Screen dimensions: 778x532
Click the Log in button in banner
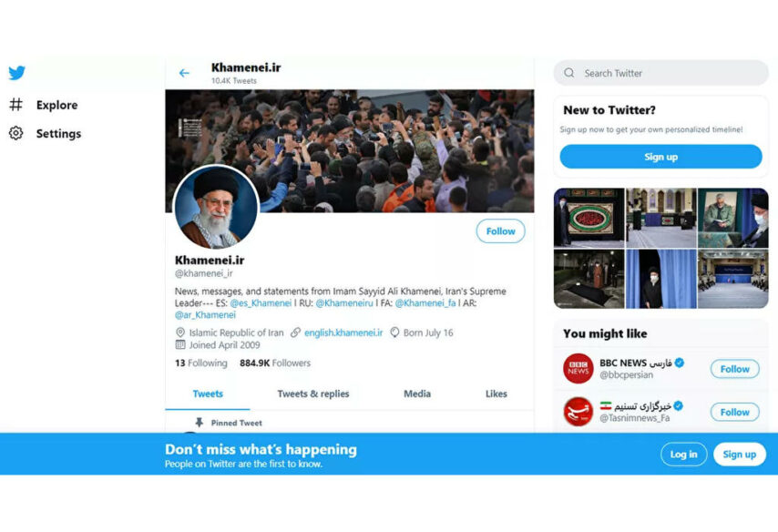[684, 454]
